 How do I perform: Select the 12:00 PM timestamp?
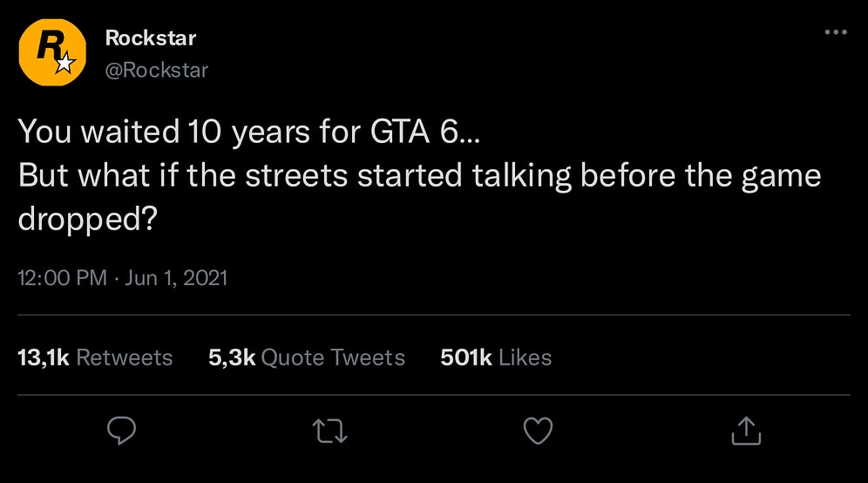tap(63, 277)
